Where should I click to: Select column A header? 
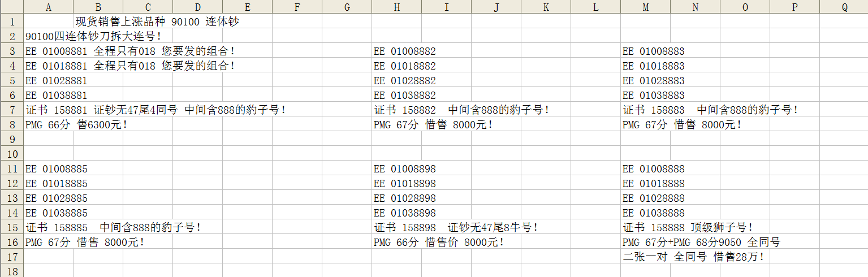click(x=48, y=7)
